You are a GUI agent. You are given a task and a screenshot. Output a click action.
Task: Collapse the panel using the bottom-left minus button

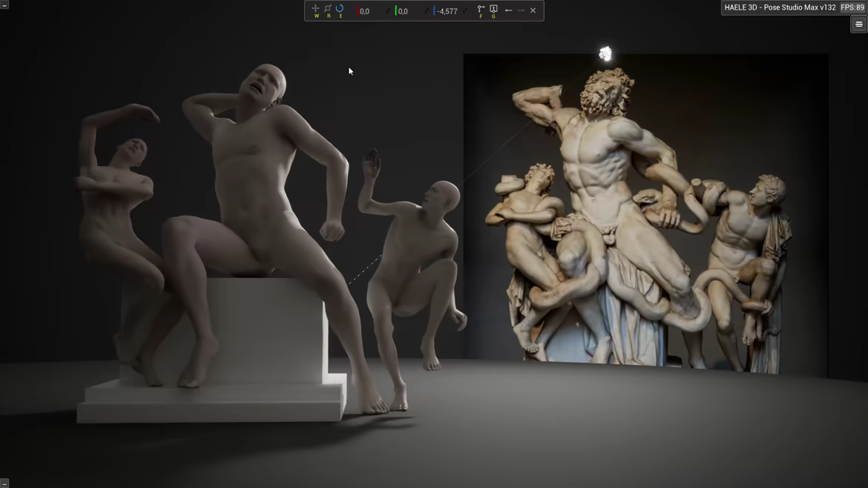coord(4,484)
